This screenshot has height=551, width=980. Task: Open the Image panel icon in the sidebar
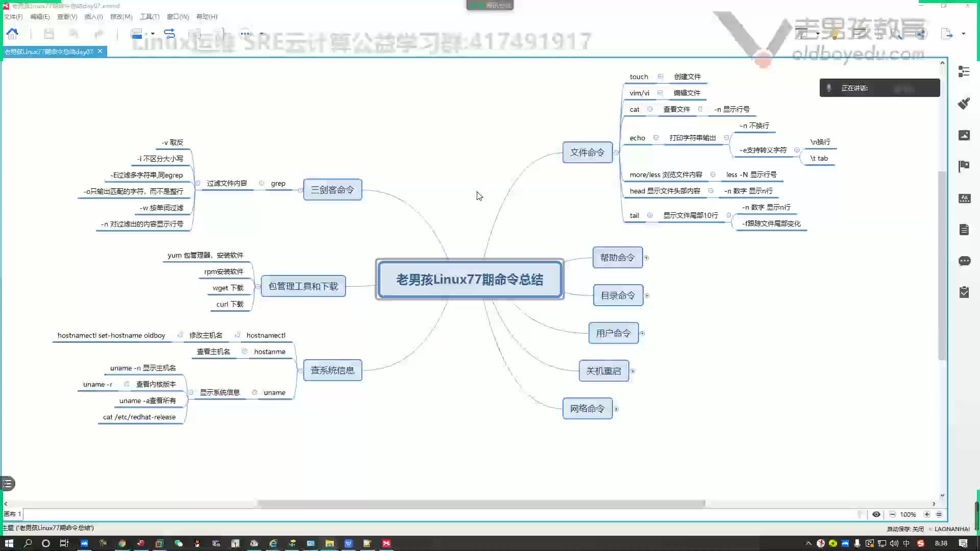pyautogui.click(x=964, y=135)
